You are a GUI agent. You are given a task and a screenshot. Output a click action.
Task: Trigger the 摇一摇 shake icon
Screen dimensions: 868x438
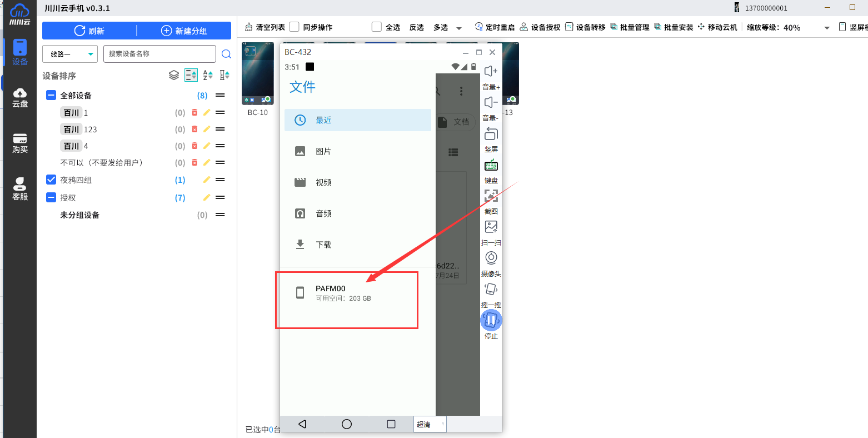(x=491, y=288)
